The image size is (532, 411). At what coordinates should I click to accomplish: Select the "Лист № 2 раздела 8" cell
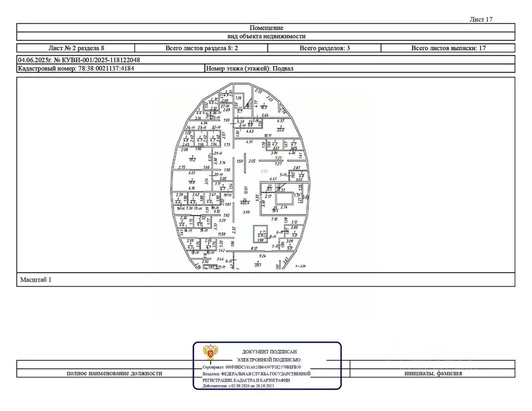[x=79, y=48]
